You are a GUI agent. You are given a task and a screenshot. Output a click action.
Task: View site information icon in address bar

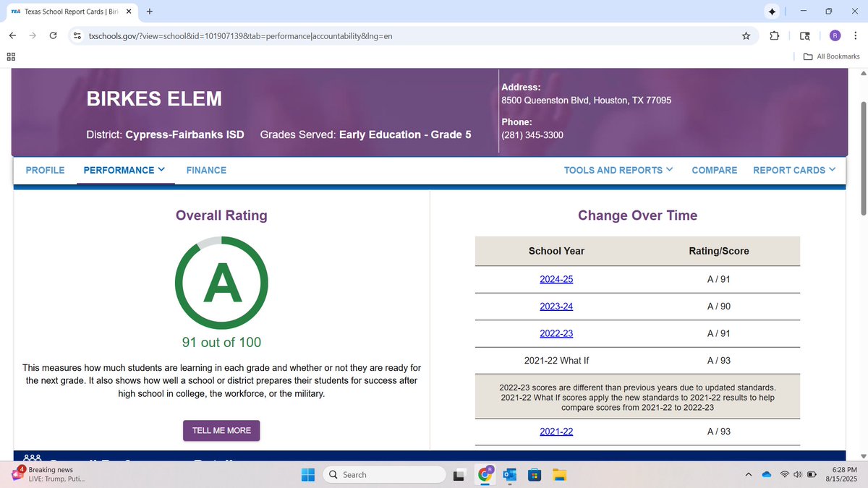tap(77, 35)
